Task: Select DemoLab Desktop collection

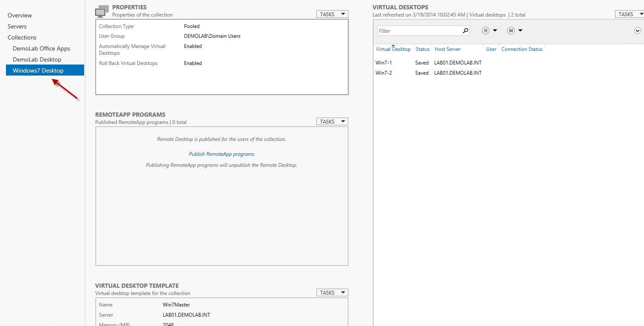Action: coord(37,59)
